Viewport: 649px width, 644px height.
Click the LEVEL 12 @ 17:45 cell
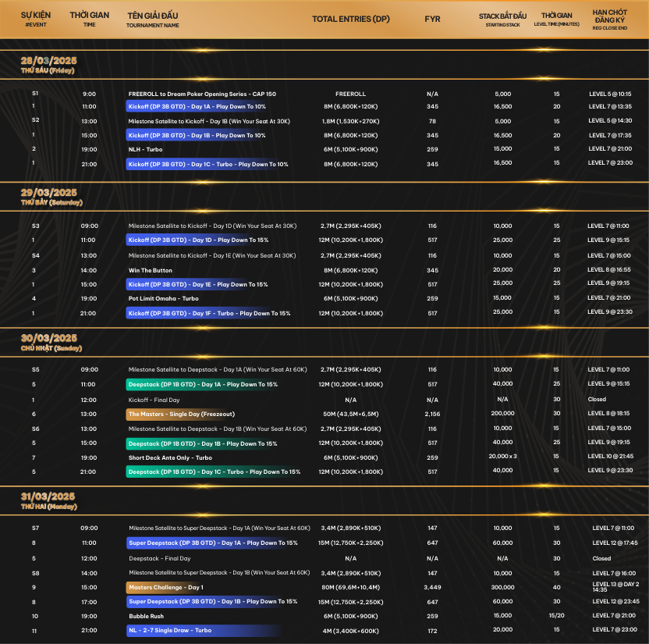click(x=615, y=543)
